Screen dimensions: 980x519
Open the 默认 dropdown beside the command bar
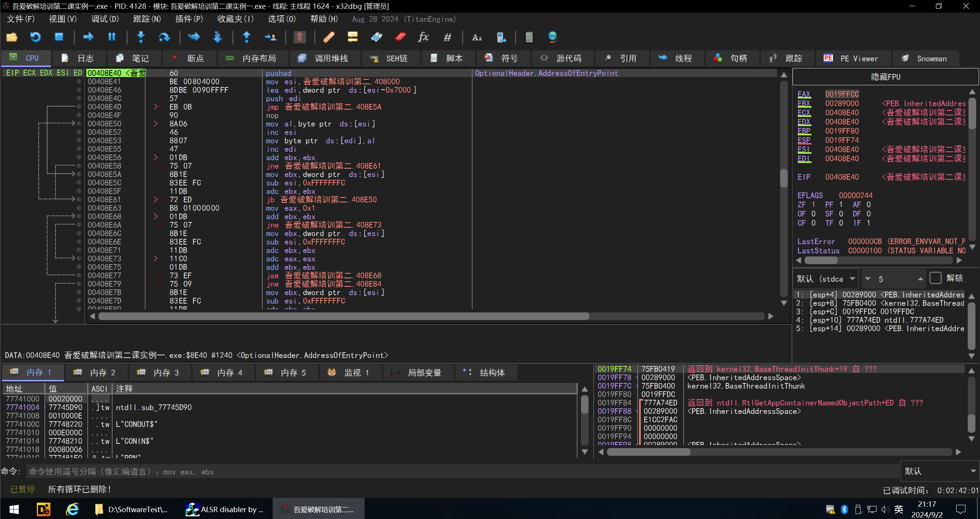(x=940, y=471)
